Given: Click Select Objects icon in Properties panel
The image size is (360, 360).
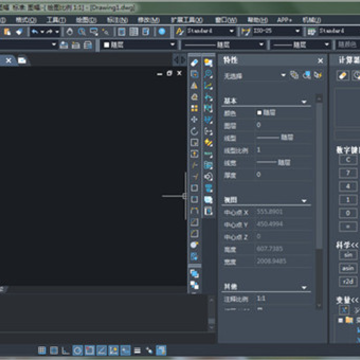Looking at the screenshot, I should click(306, 75).
